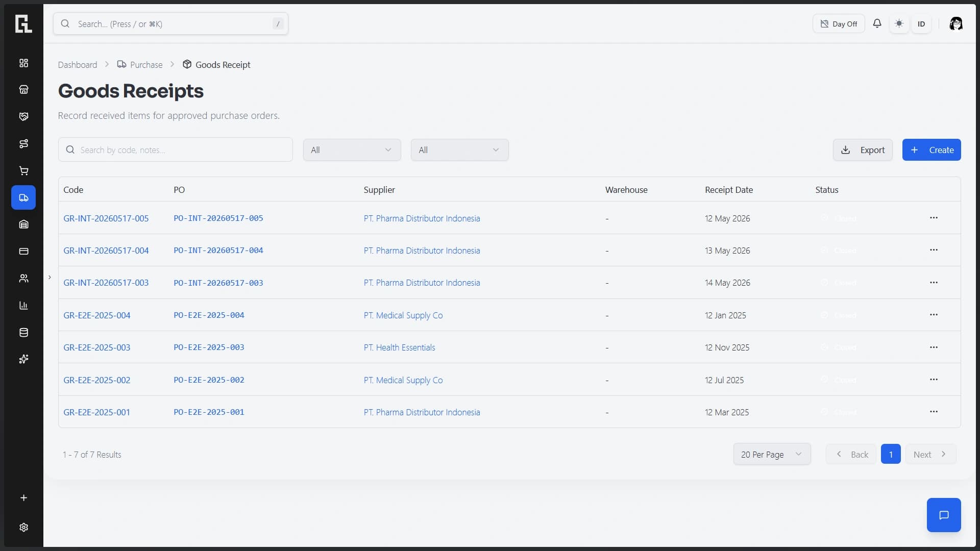Open row actions for GR-E2E-2025-002
The height and width of the screenshot is (551, 980).
[x=934, y=380]
